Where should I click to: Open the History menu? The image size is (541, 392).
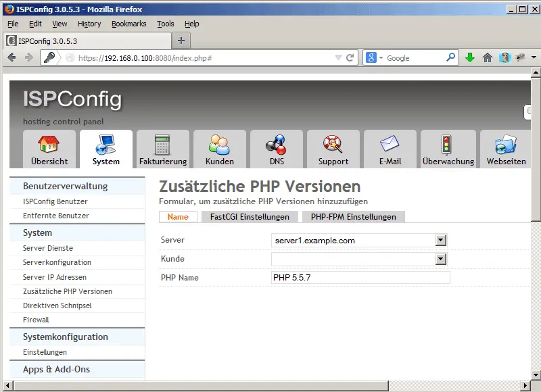89,24
